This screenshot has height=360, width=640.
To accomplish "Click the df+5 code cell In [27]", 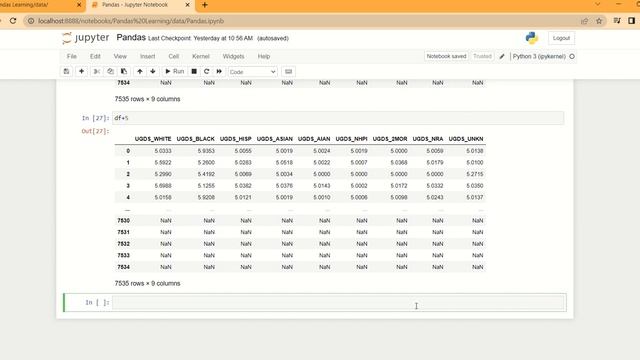I will (338, 118).
